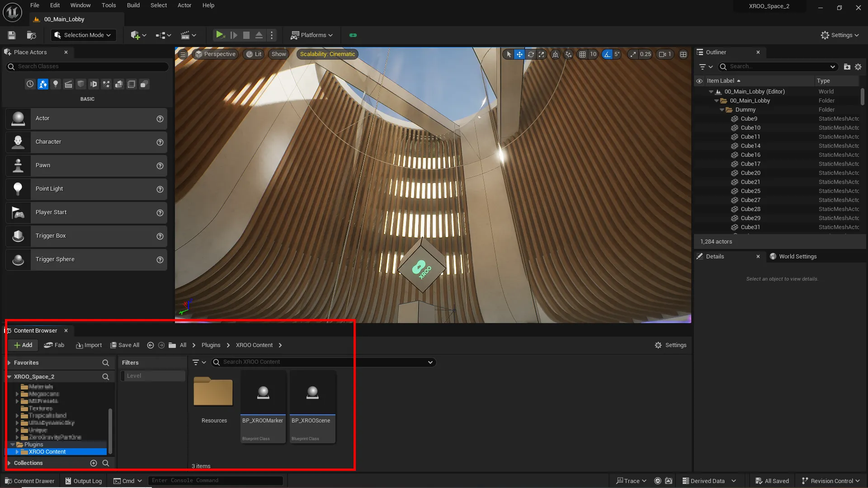868x488 pixels.
Task: Click the Fab marketplace button
Action: pyautogui.click(x=54, y=345)
